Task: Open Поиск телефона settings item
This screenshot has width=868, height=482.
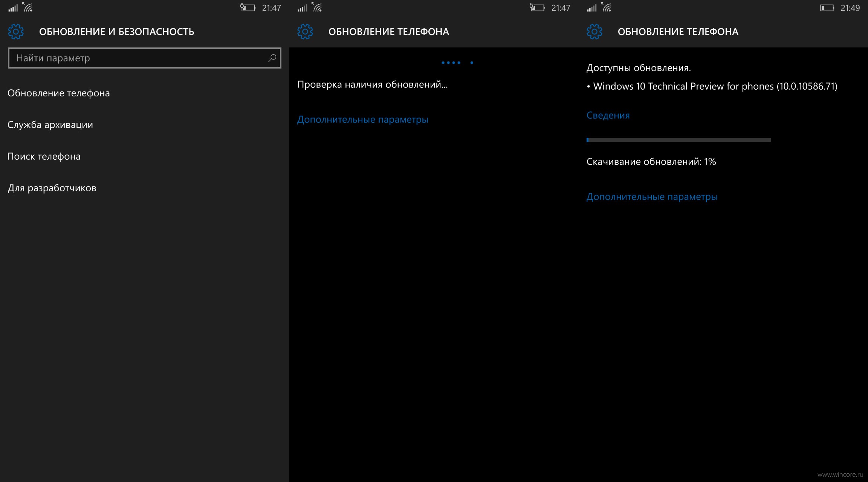Action: click(44, 156)
